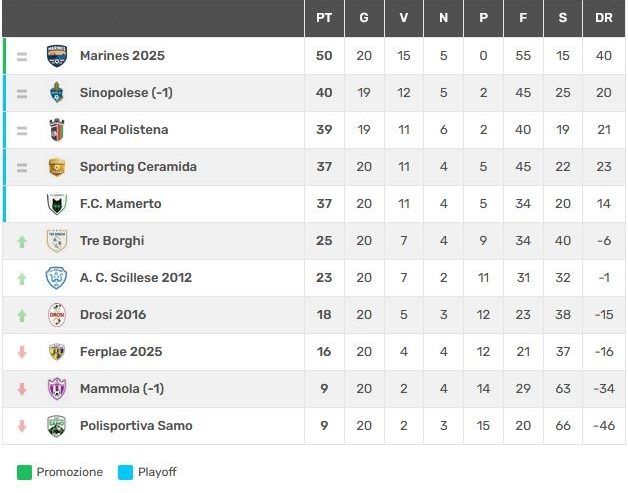Click the Sporting Ceramida crest icon

(x=57, y=167)
